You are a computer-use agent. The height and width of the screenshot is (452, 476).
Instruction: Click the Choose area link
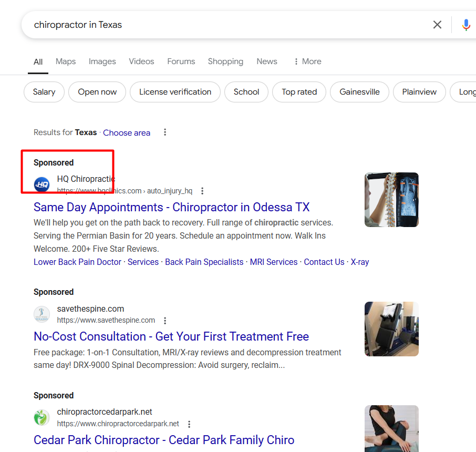tap(127, 133)
